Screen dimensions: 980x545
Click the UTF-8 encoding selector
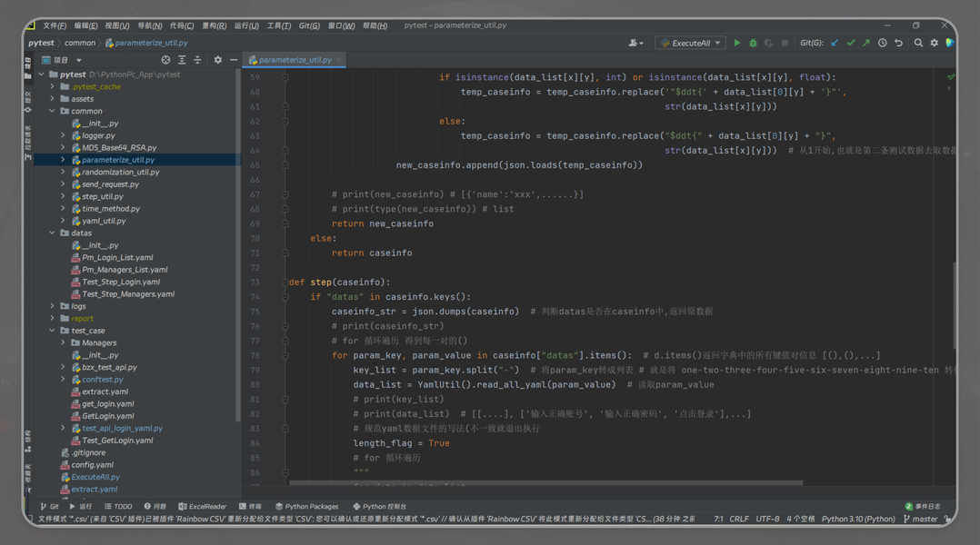767,519
